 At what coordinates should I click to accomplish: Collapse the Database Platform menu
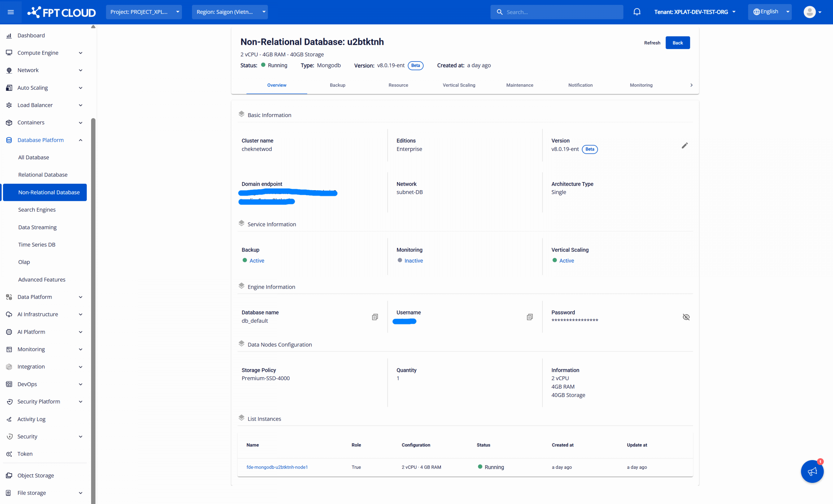[80, 140]
